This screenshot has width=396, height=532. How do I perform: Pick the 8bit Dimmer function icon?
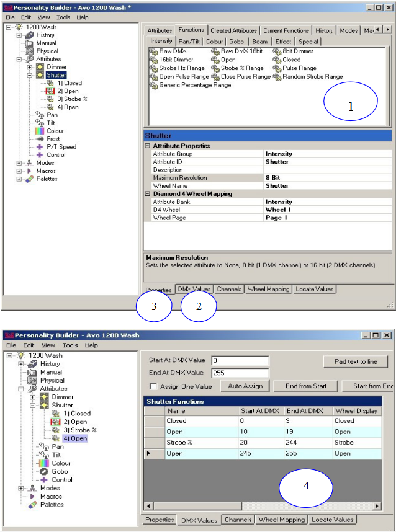tap(277, 51)
